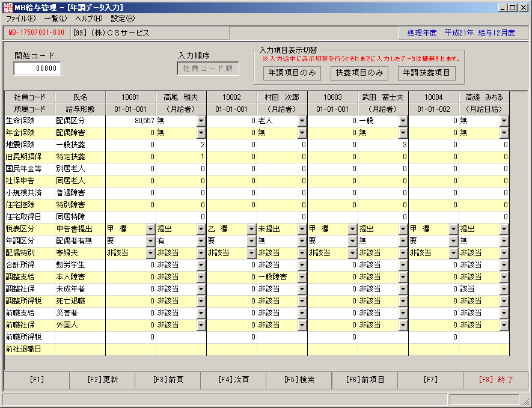The height and width of the screenshot is (408, 532).
Task: Open 申告書提出 dropdown showing 未提出
Action: coord(302,229)
